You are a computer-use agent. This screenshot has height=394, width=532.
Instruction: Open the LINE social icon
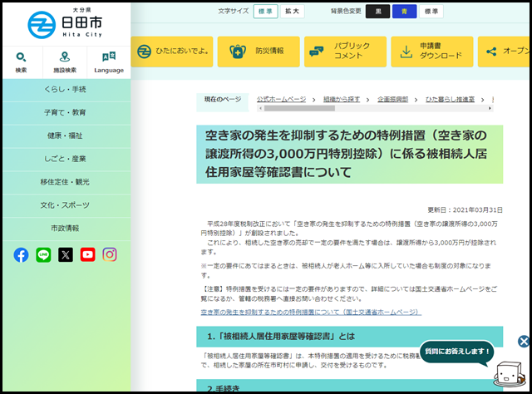click(x=43, y=255)
